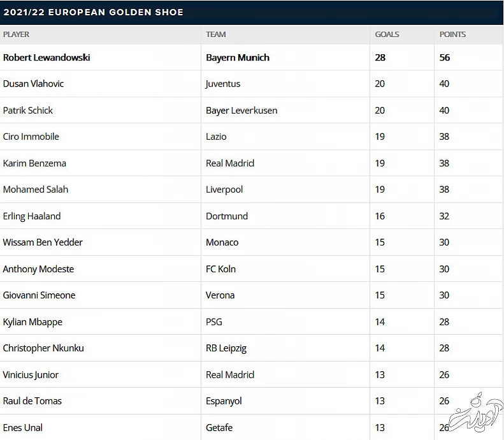Open the Wissam Ben Yedder entry

[43, 242]
